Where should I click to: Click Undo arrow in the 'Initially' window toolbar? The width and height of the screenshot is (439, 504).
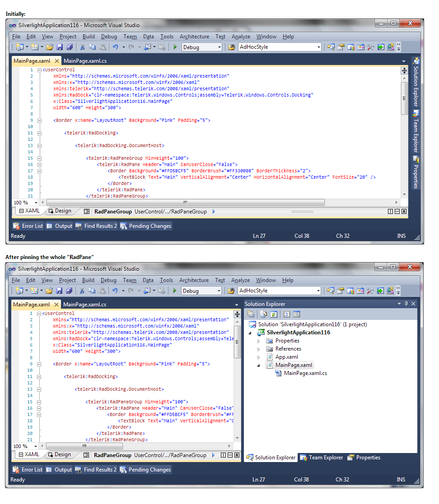click(x=115, y=47)
